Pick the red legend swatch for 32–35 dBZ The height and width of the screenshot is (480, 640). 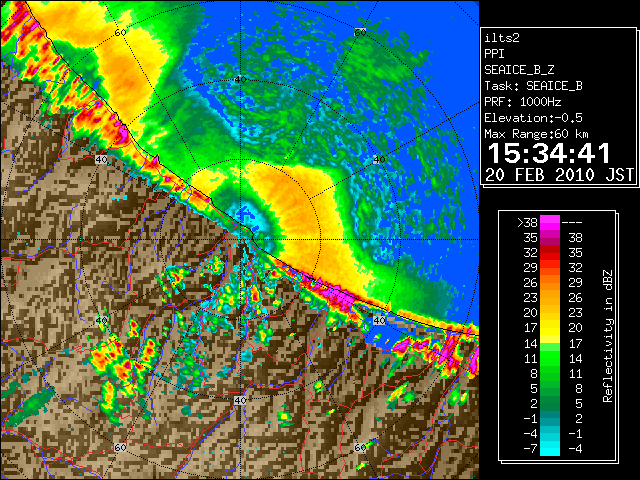click(x=550, y=253)
